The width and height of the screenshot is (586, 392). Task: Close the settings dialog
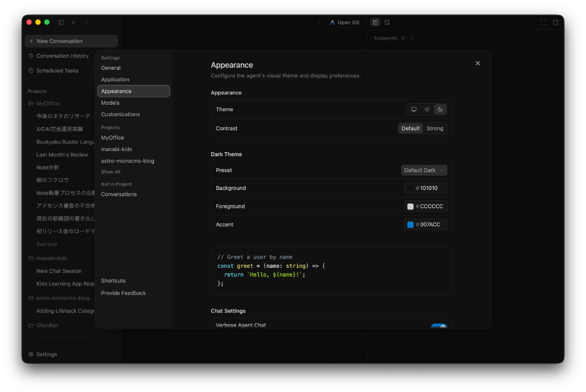[478, 63]
